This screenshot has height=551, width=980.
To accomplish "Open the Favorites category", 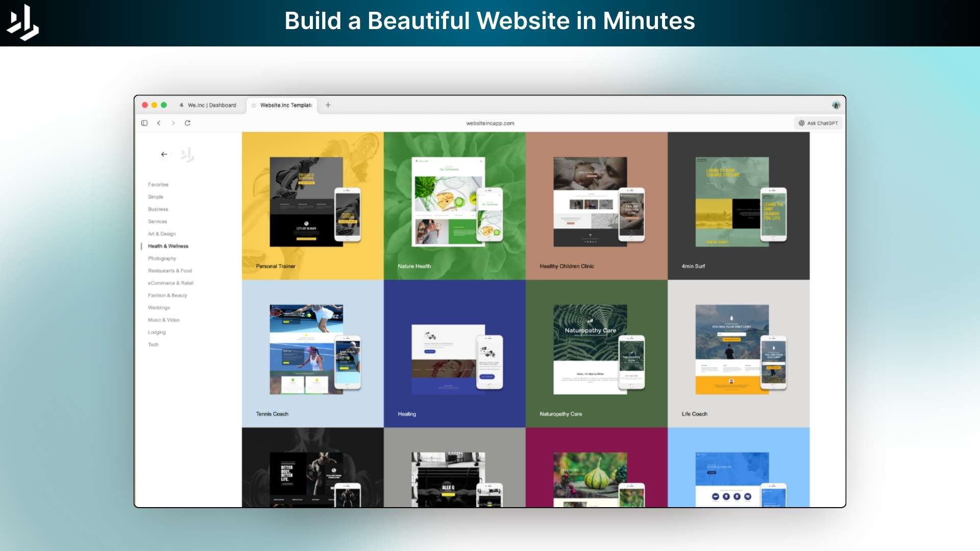I will (x=158, y=185).
